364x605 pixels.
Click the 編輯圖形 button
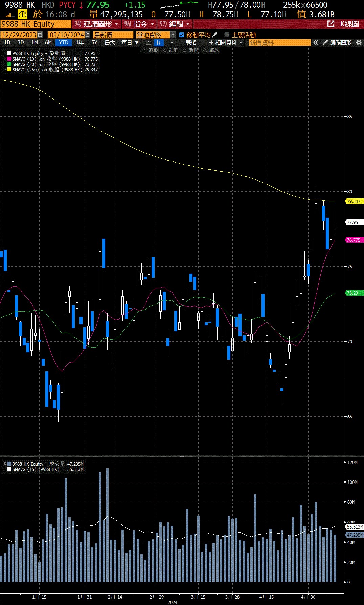pos(337,43)
